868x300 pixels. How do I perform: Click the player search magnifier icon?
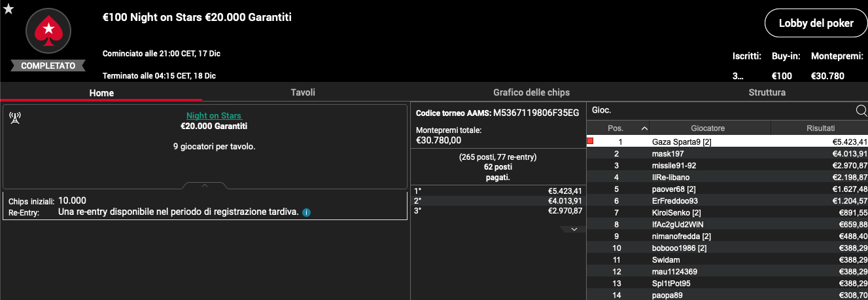point(861,110)
